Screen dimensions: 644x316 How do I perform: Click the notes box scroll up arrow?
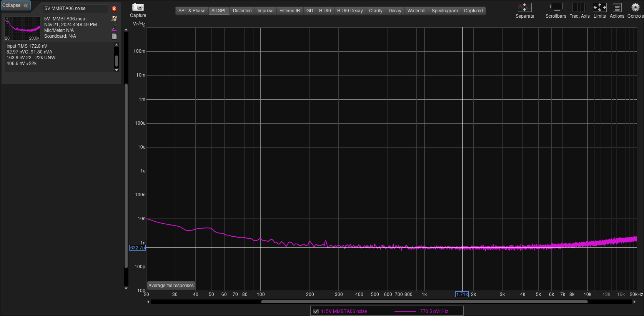pyautogui.click(x=116, y=45)
